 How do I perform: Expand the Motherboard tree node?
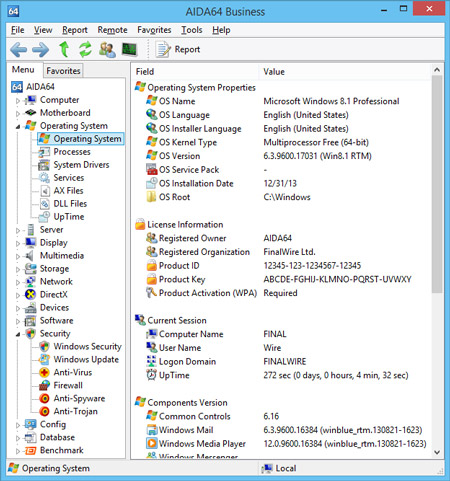(x=18, y=113)
